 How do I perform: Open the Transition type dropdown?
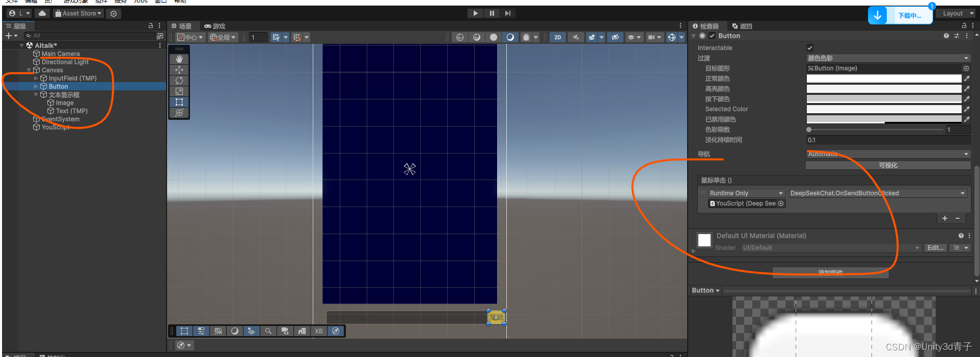888,58
